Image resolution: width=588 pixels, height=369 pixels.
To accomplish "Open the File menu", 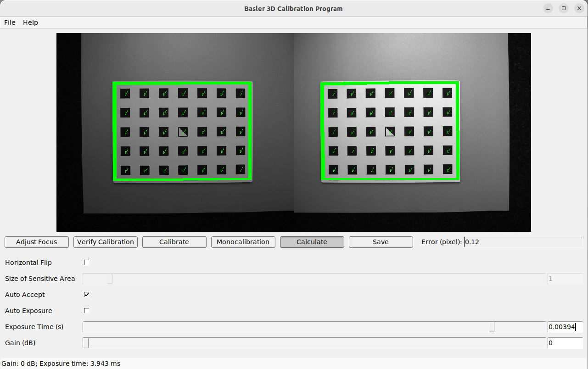I will 10,22.
